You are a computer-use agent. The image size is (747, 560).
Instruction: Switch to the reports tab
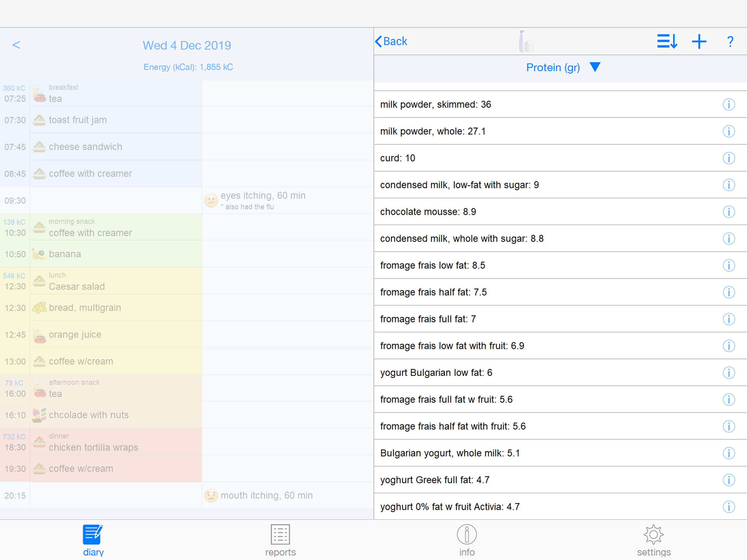pyautogui.click(x=280, y=540)
